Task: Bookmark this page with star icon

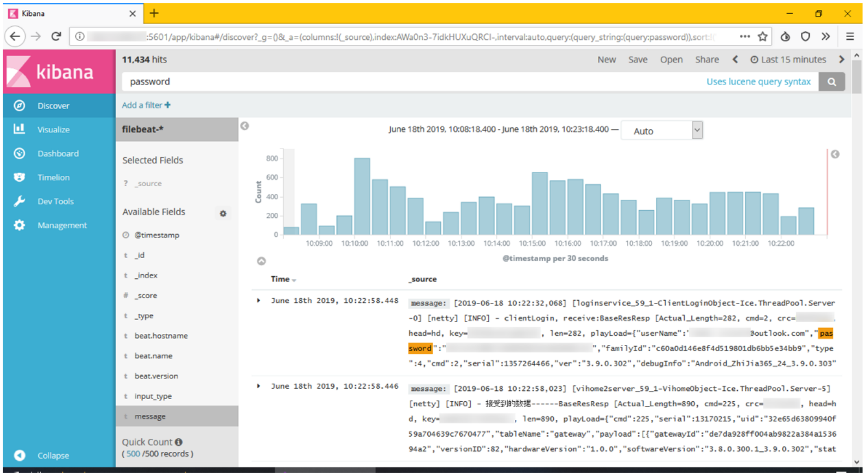Action: (x=763, y=37)
